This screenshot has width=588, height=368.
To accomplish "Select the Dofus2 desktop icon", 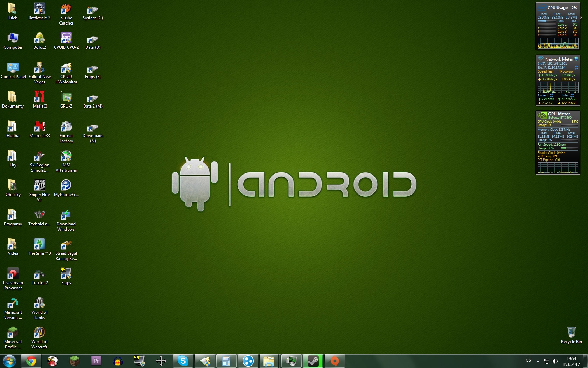I will click(40, 41).
